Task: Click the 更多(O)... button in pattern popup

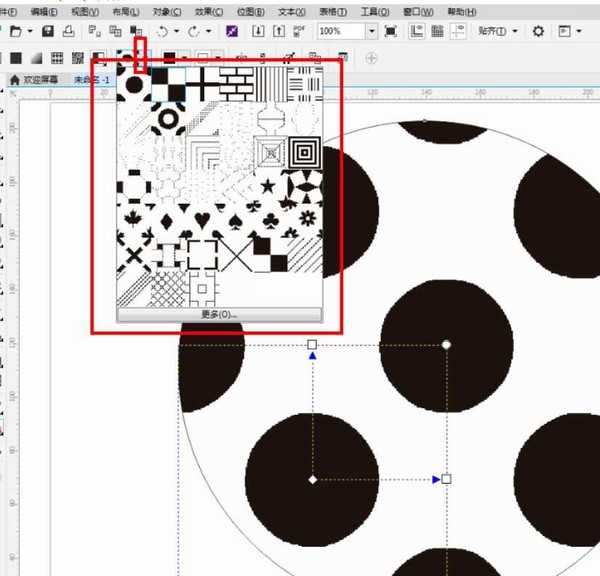Action: point(219,314)
